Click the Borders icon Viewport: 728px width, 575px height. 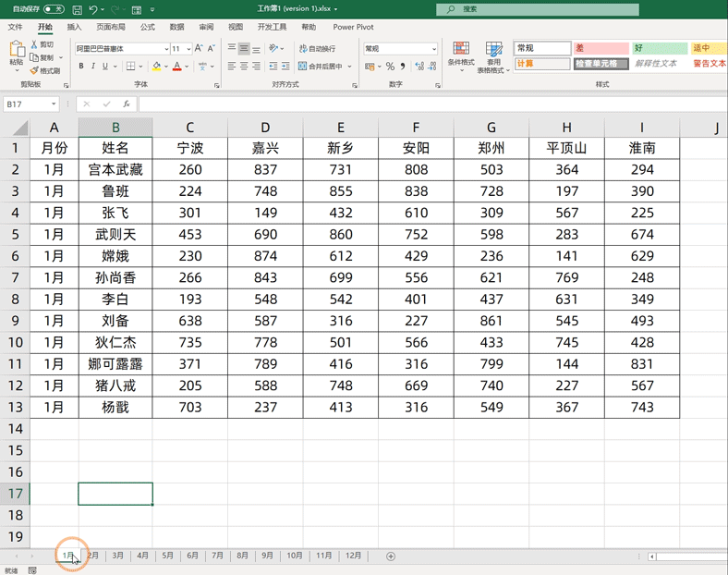coord(131,66)
